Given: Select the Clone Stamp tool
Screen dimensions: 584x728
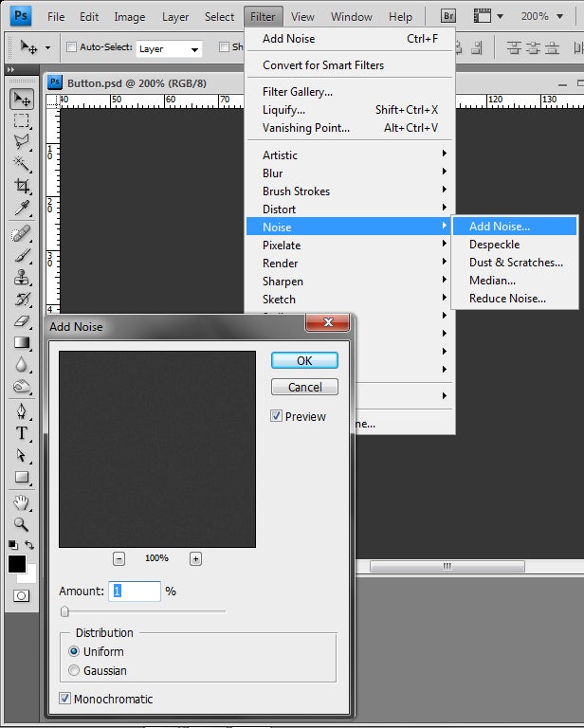Looking at the screenshot, I should [x=22, y=277].
